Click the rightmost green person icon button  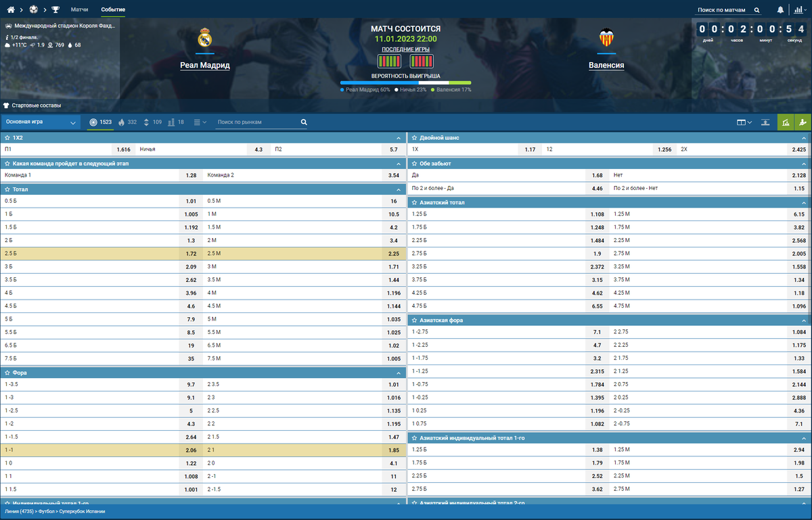click(x=803, y=122)
